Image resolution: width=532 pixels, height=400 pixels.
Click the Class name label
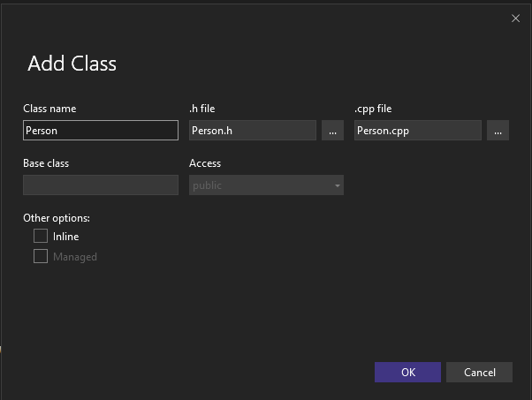(x=49, y=109)
